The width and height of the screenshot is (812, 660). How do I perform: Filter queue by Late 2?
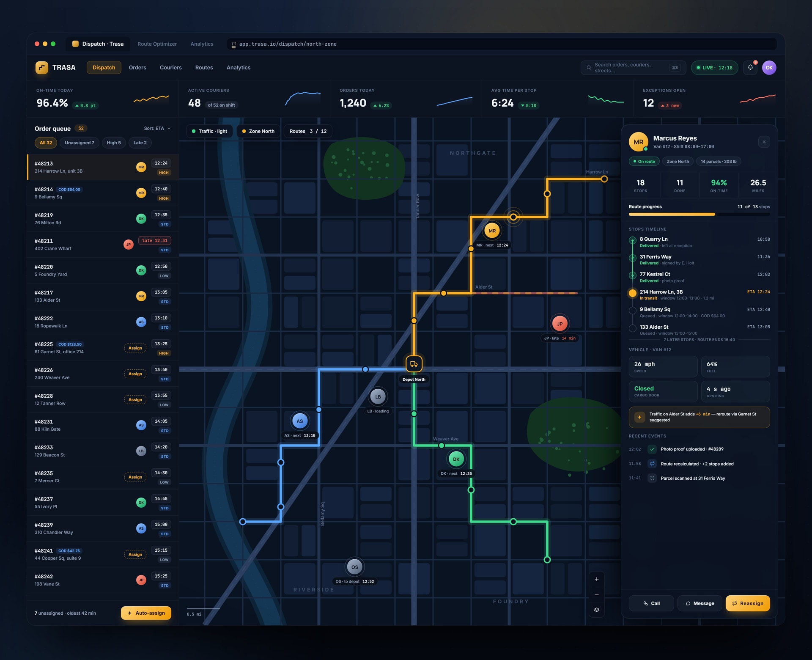(x=140, y=143)
